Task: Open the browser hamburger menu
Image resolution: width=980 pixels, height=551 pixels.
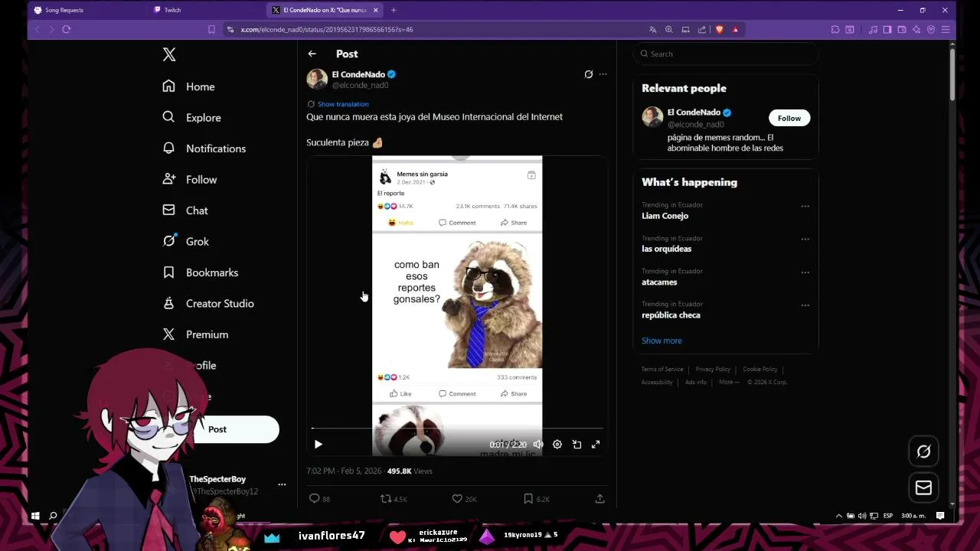Action: (x=946, y=29)
